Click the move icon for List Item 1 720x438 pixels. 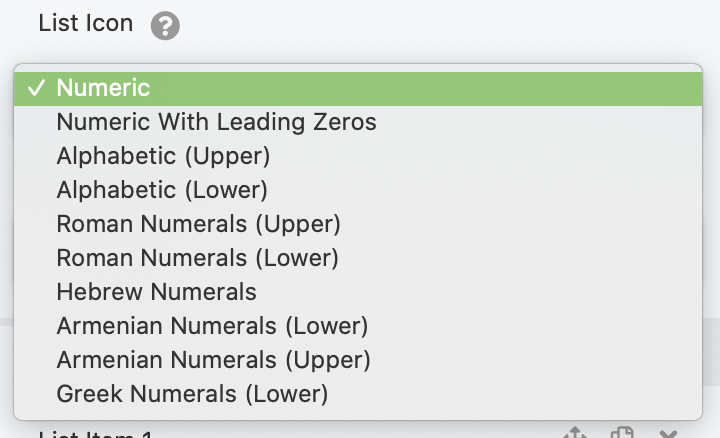[575, 434]
